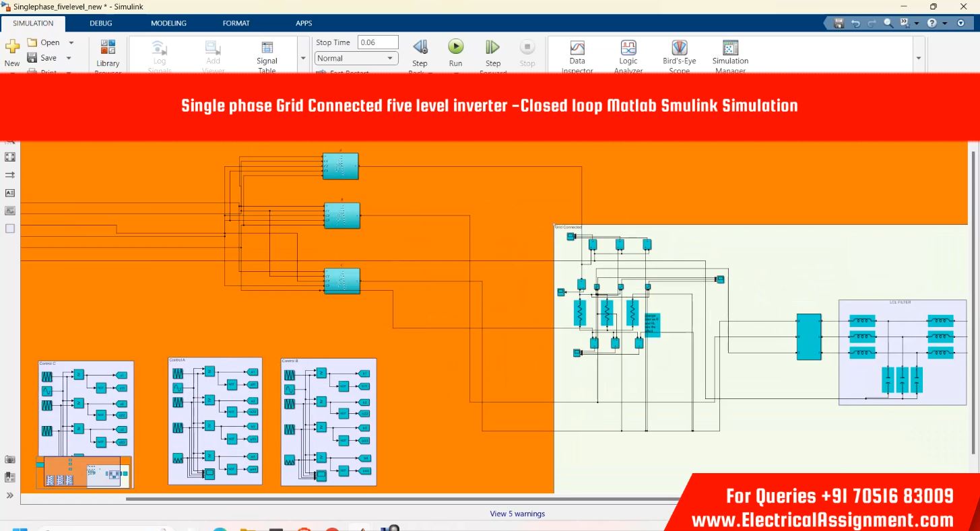Image resolution: width=980 pixels, height=531 pixels.
Task: Click the Run simulation button
Action: point(456,47)
